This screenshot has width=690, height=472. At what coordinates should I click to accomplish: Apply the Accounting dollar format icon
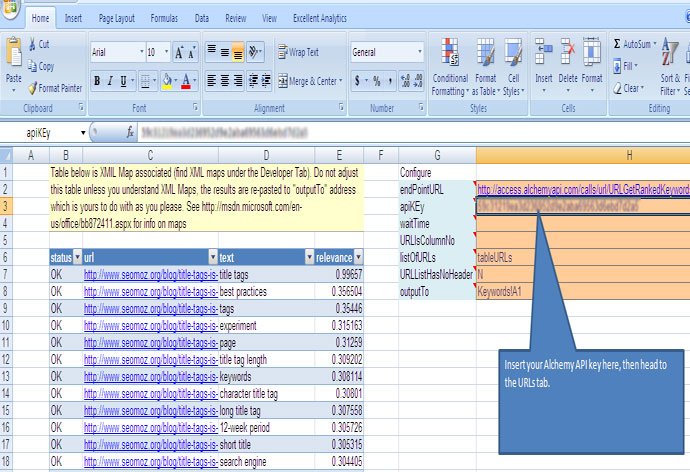pos(357,81)
